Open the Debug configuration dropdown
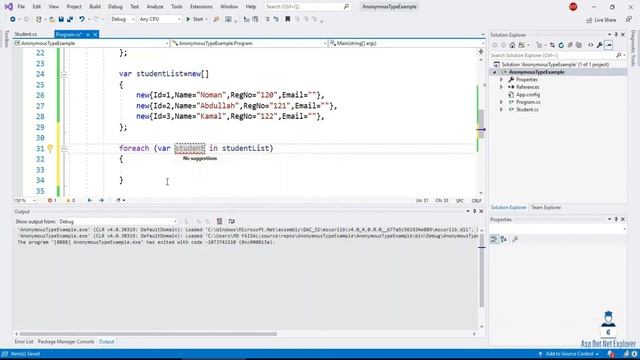Viewport: 640px width, 360px height. [x=122, y=19]
